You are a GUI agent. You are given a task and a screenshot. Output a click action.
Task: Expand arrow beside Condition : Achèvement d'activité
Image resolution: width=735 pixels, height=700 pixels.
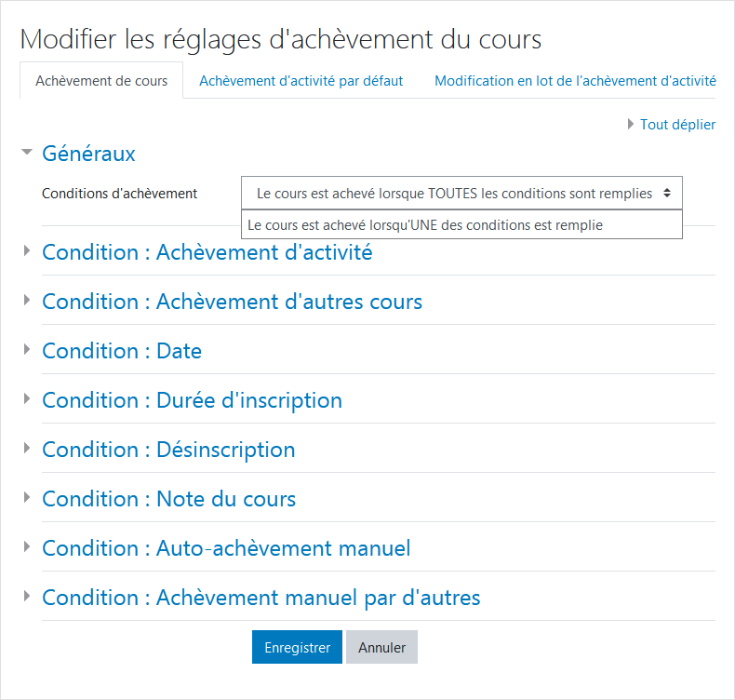pyautogui.click(x=27, y=250)
